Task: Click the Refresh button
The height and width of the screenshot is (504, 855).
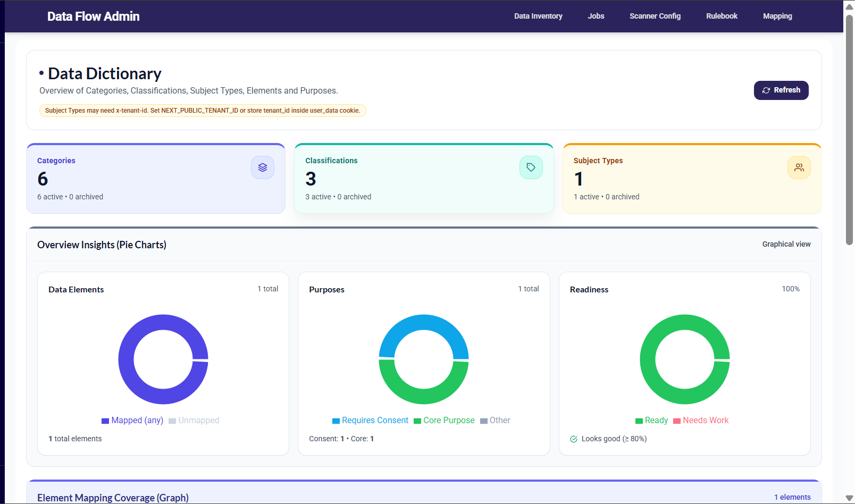Action: (x=781, y=90)
